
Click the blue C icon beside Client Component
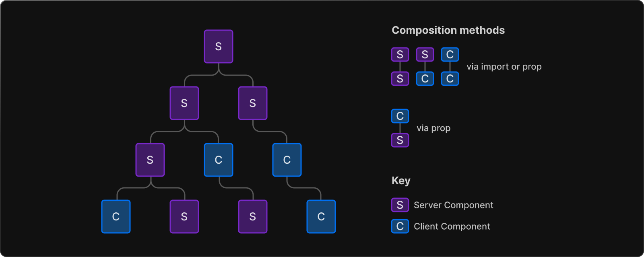[400, 226]
